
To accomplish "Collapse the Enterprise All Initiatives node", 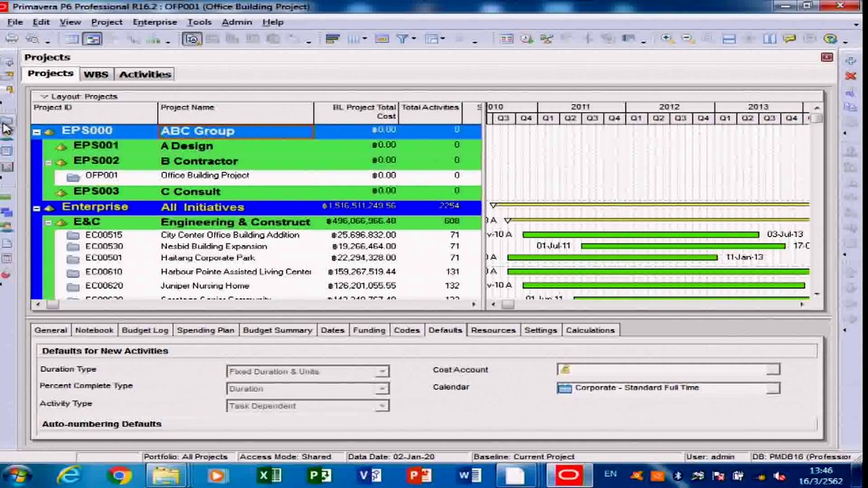I will (x=37, y=208).
